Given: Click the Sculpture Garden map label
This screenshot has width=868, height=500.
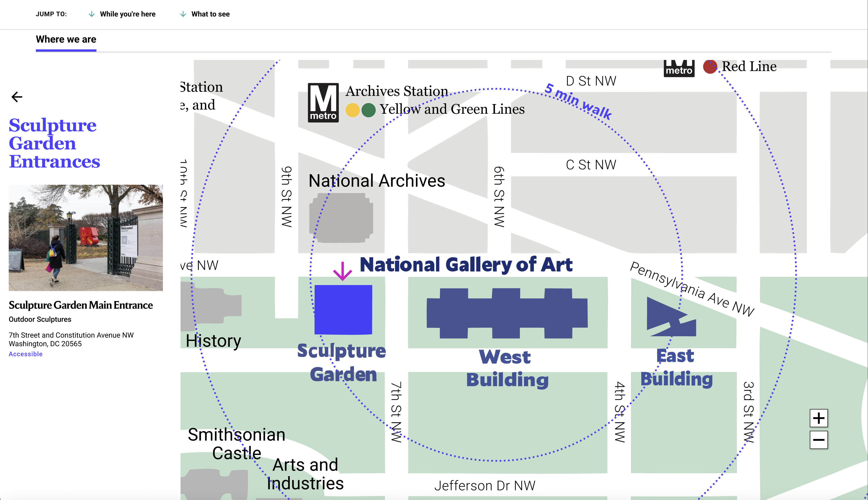Looking at the screenshot, I should pos(342,362).
